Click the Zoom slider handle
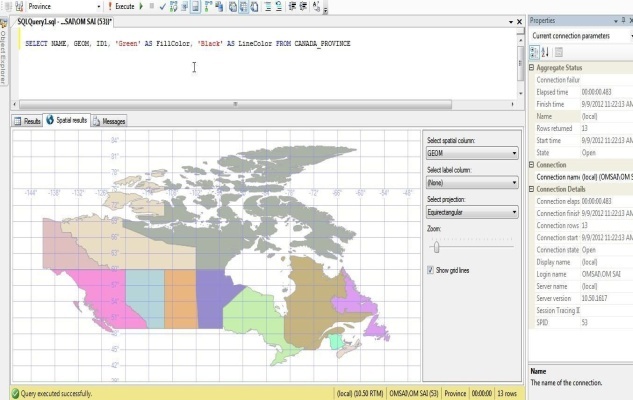Screen dimensions: 633x400 436,246
